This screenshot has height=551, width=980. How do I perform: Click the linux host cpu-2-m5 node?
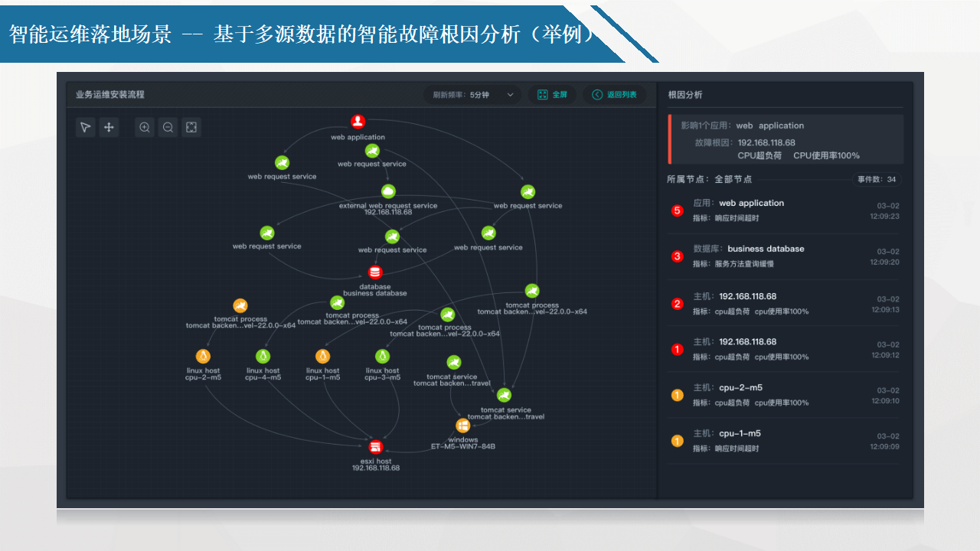click(203, 357)
